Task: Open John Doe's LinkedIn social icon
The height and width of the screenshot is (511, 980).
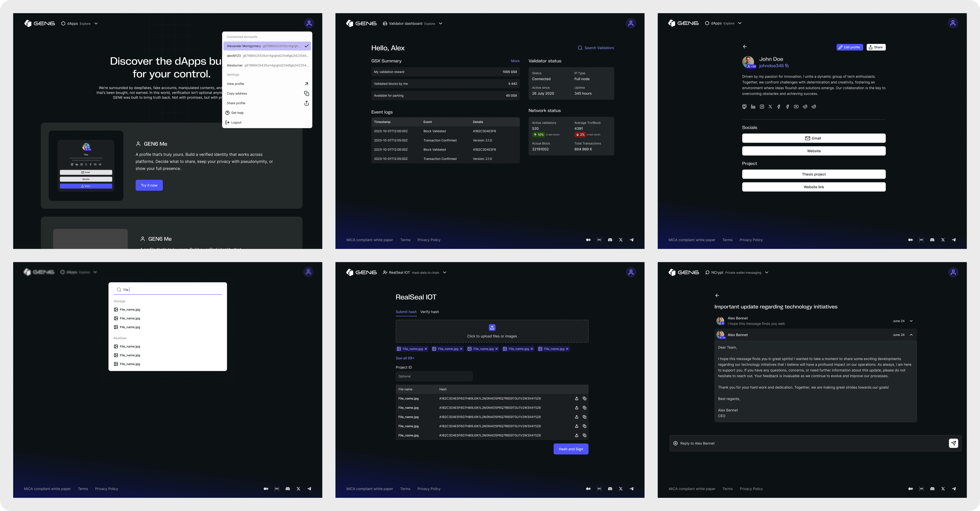Action: 753,107
